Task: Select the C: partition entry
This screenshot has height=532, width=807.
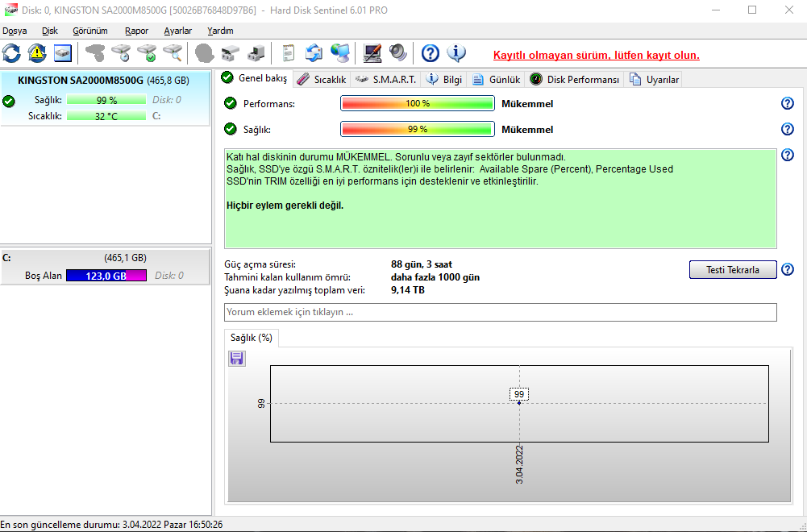Action: coord(105,267)
